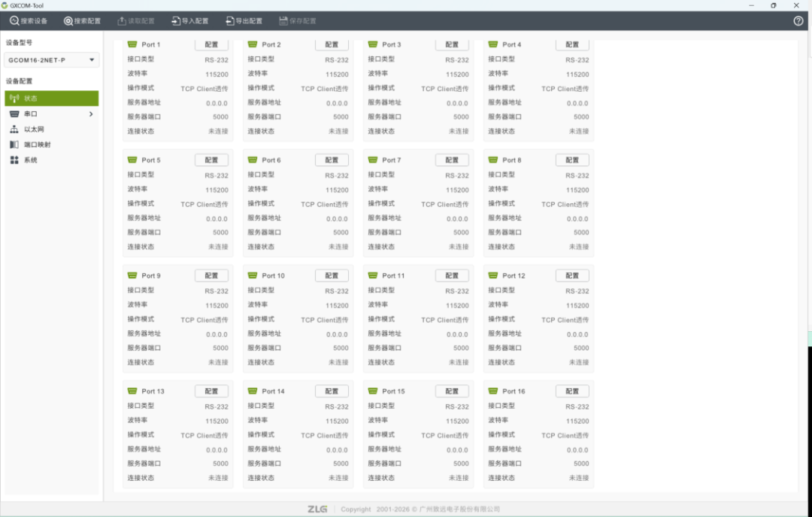Image resolution: width=812 pixels, height=517 pixels.
Task: Click the serial port icon for Port 11
Action: (x=372, y=275)
